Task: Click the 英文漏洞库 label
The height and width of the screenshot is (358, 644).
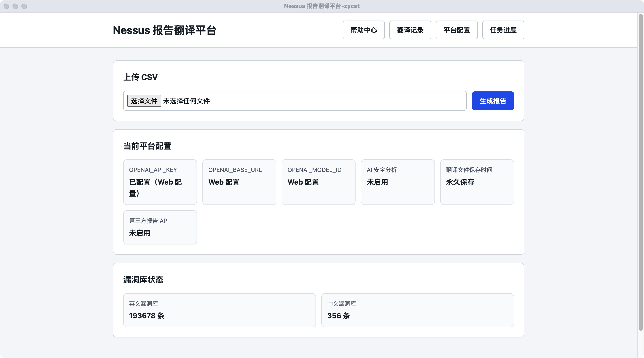Action: pyautogui.click(x=144, y=303)
